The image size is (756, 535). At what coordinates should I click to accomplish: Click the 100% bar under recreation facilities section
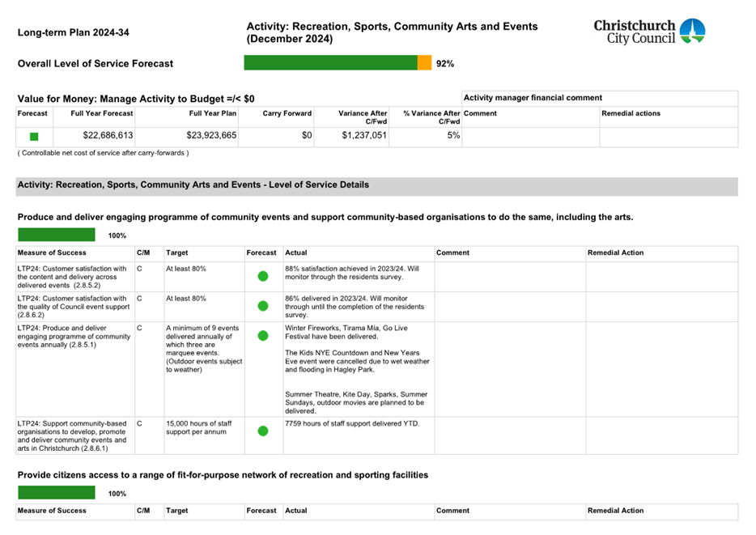tap(57, 493)
